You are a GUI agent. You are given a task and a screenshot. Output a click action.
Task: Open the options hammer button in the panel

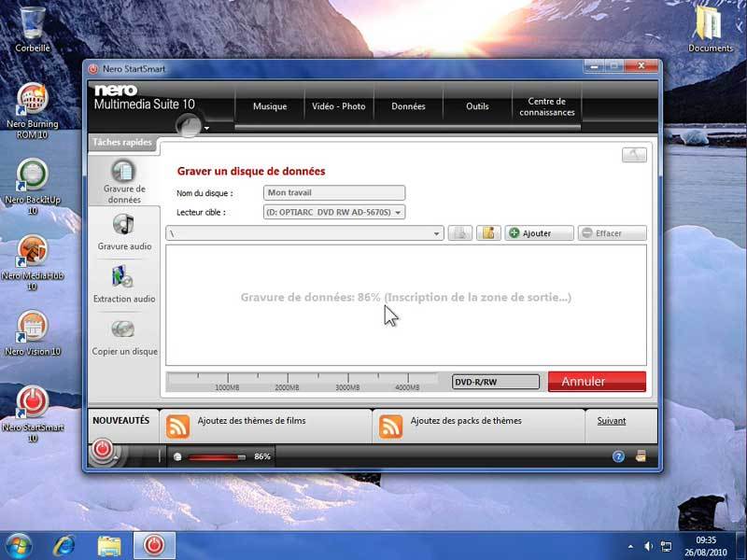point(634,155)
